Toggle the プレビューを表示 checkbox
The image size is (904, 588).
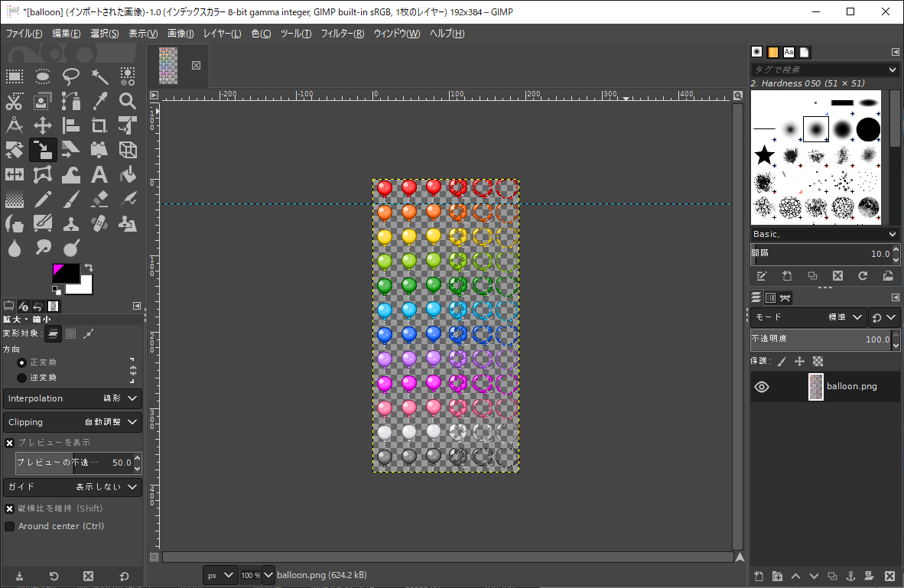(x=9, y=443)
